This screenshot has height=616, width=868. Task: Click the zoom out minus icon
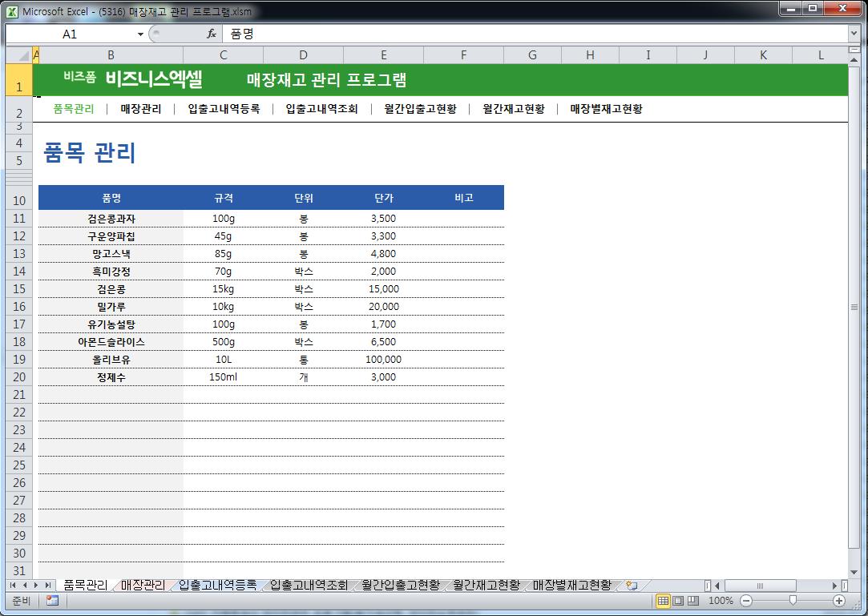(746, 600)
